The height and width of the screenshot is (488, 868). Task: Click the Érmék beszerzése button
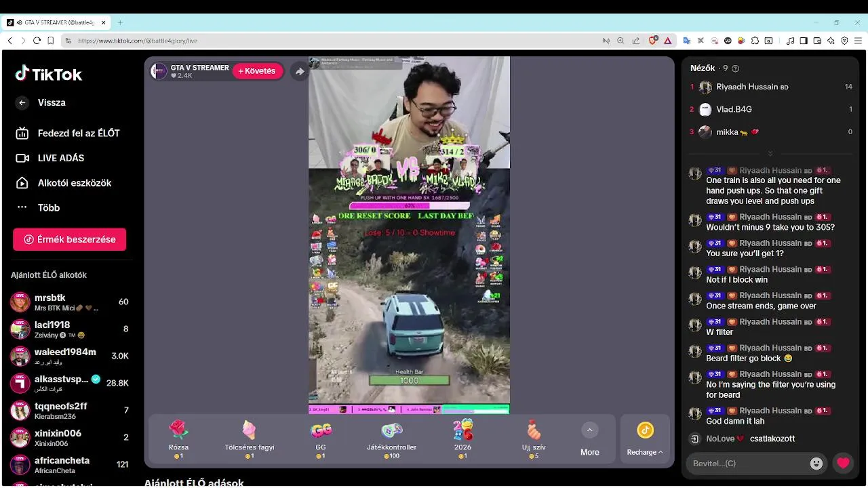(x=69, y=239)
